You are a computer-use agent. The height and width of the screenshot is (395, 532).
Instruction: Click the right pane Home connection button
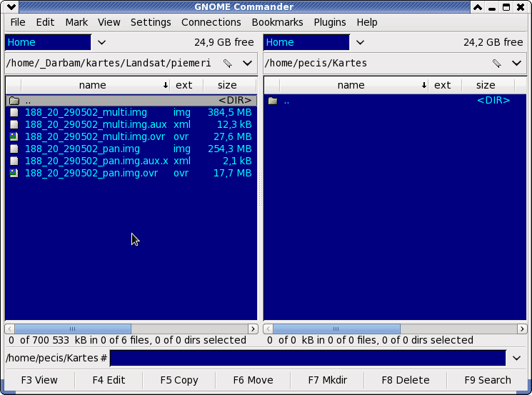pyautogui.click(x=307, y=42)
